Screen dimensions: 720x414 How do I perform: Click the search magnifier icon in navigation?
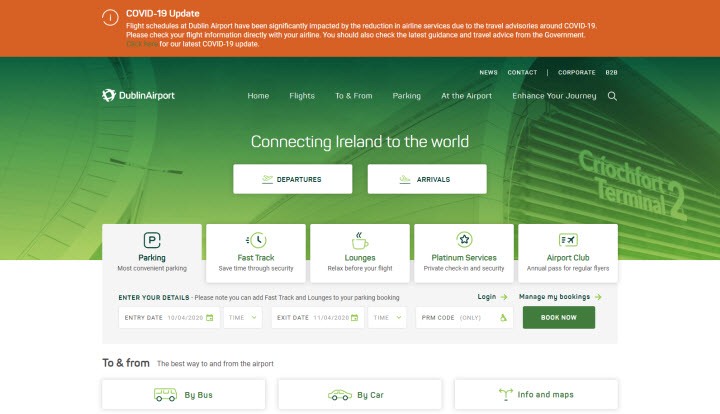click(x=612, y=96)
